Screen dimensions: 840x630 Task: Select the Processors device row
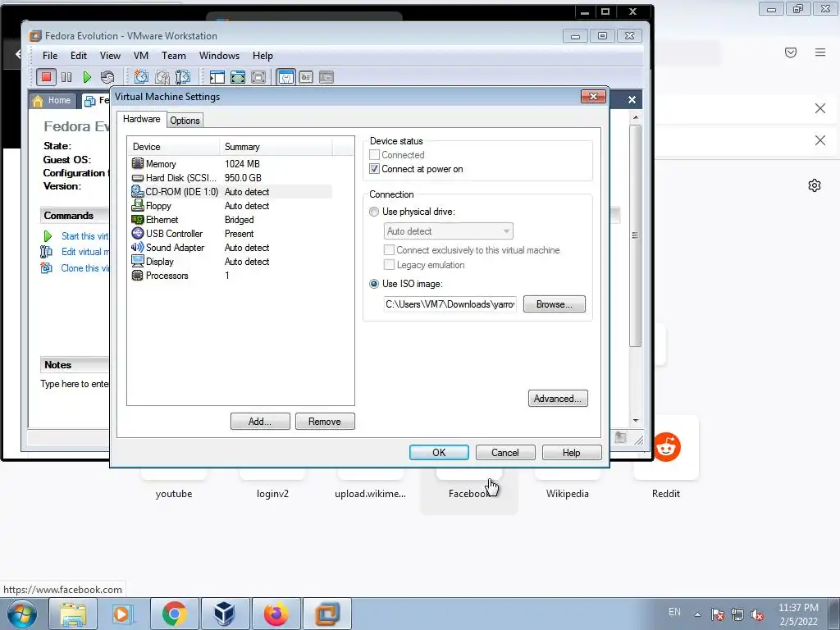point(231,276)
